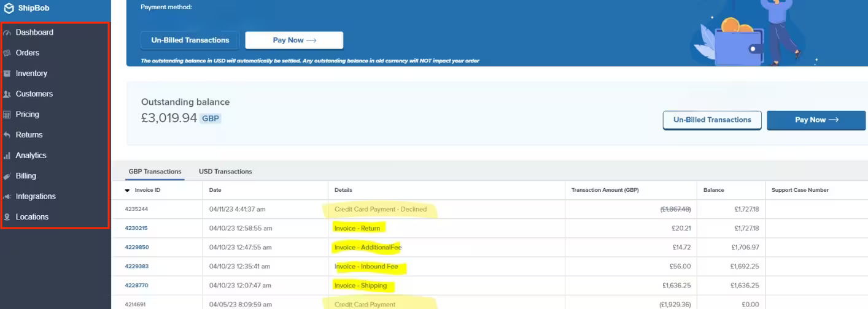Image resolution: width=868 pixels, height=309 pixels.
Task: Click invoice ID 4214691
Action: point(136,304)
